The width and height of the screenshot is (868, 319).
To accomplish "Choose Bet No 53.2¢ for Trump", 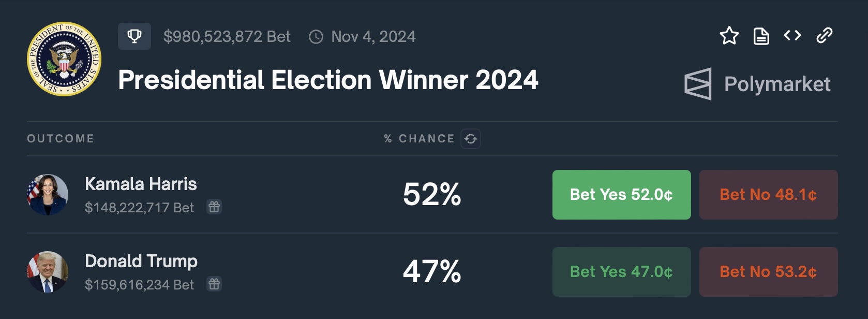I will pyautogui.click(x=768, y=272).
